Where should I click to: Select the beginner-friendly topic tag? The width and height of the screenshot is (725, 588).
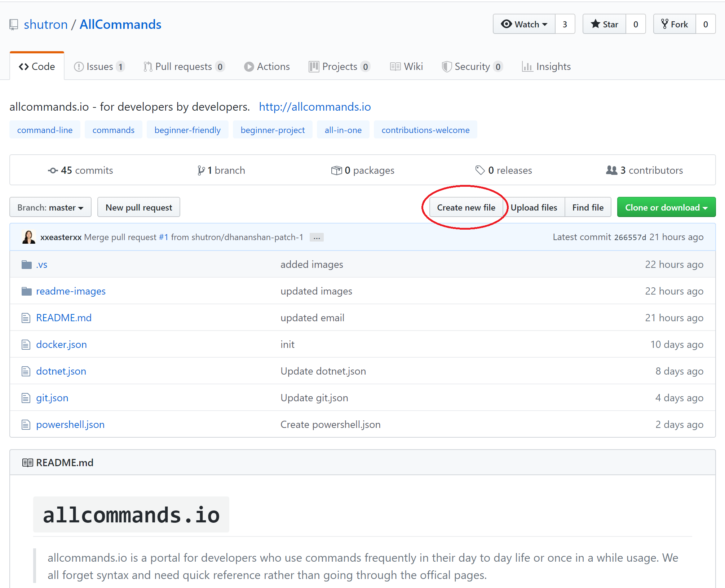click(187, 130)
